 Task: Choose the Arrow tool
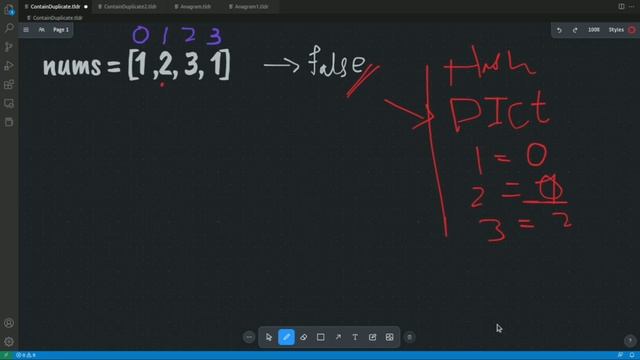pyautogui.click(x=338, y=337)
